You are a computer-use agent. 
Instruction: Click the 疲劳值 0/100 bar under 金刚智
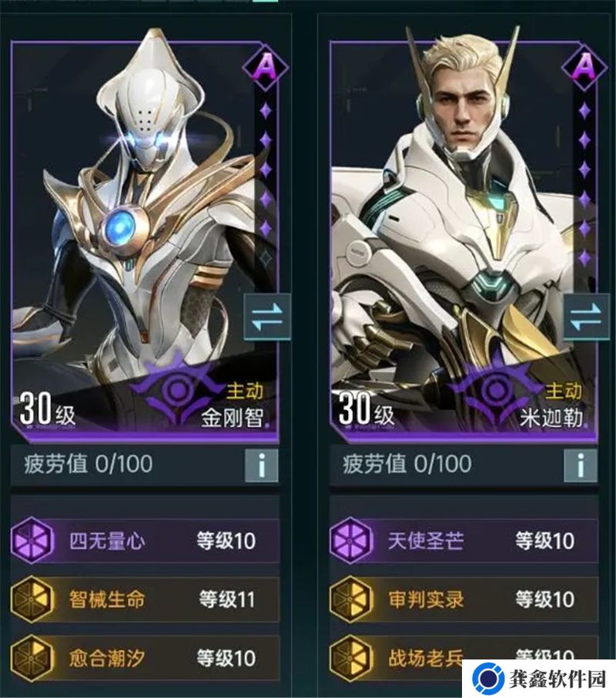click(145, 465)
